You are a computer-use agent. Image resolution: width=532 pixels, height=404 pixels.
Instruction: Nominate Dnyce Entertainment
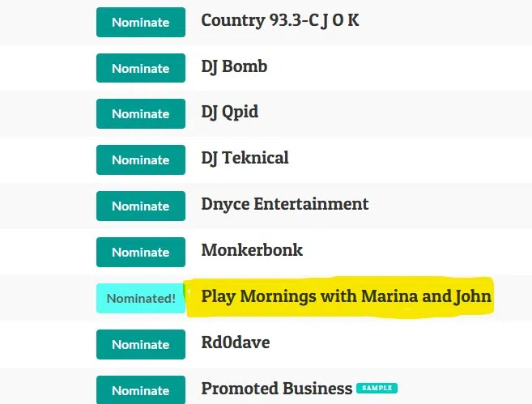pos(140,206)
